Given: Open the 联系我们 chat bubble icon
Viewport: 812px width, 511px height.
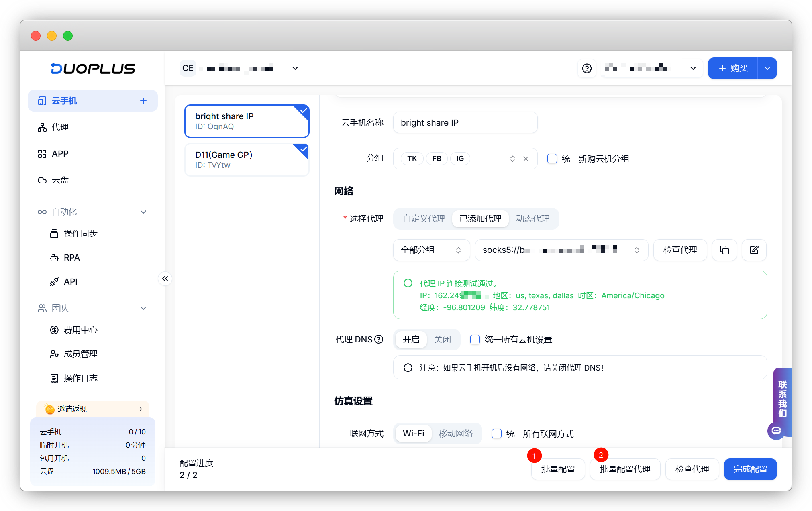Looking at the screenshot, I should [776, 431].
